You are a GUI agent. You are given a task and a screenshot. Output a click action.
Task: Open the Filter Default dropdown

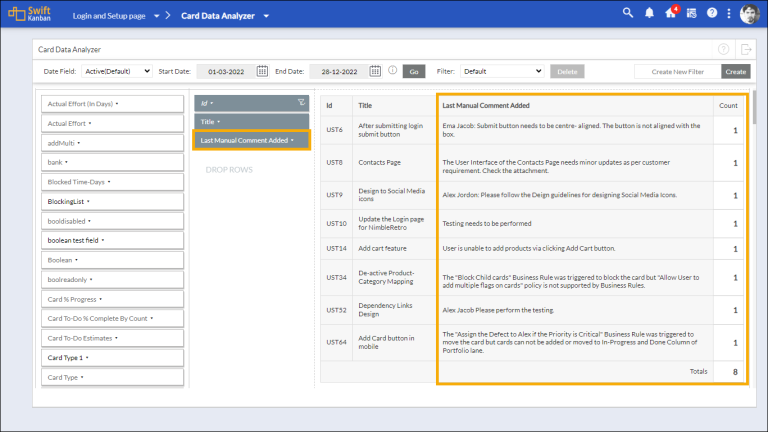pyautogui.click(x=502, y=71)
